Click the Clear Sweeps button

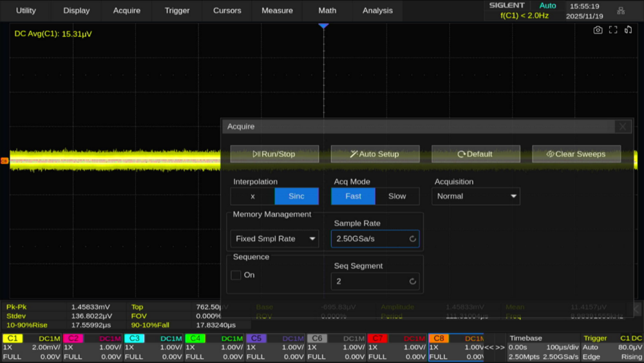point(576,154)
